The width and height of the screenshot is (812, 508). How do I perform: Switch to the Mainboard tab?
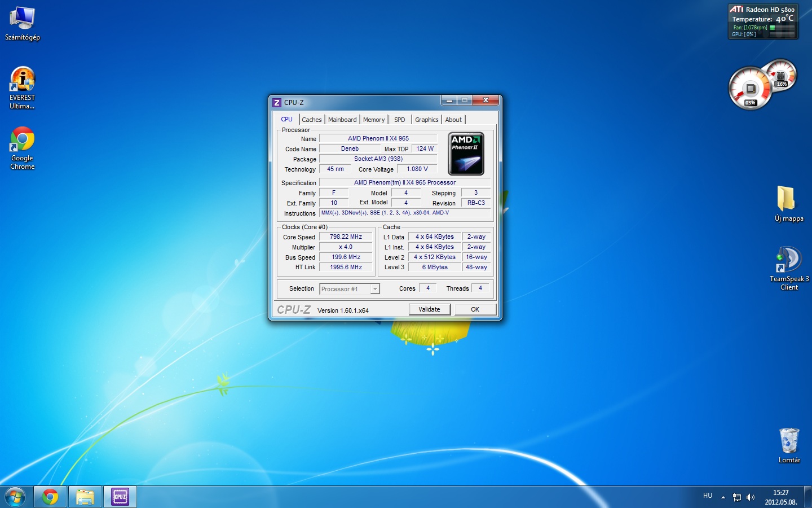pyautogui.click(x=342, y=120)
